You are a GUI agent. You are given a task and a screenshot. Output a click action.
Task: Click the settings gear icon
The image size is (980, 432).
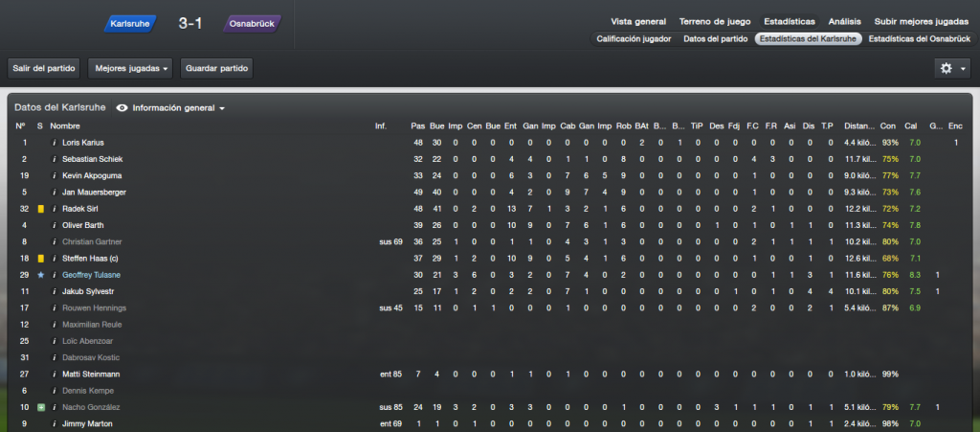(947, 68)
